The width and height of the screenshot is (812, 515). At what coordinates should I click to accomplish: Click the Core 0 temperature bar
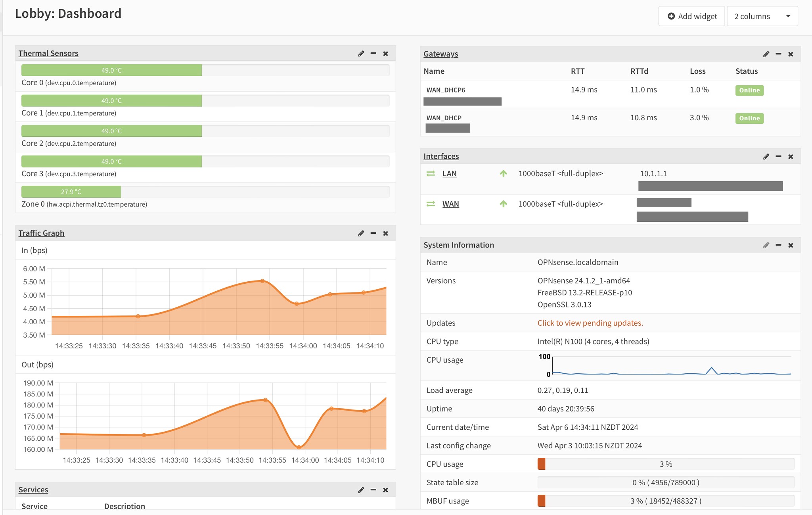111,70
